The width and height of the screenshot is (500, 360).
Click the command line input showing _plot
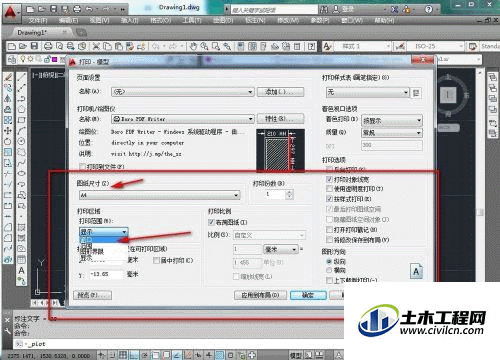click(178, 344)
